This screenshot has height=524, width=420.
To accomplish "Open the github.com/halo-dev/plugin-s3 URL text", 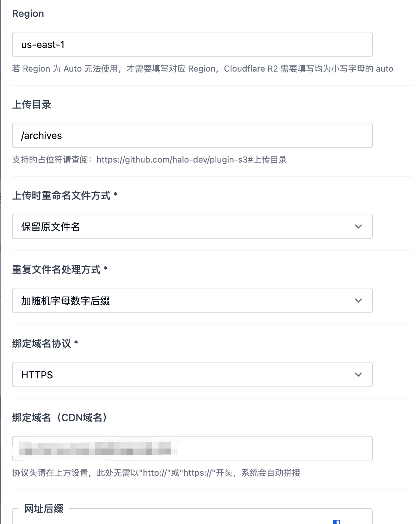I will (x=191, y=160).
